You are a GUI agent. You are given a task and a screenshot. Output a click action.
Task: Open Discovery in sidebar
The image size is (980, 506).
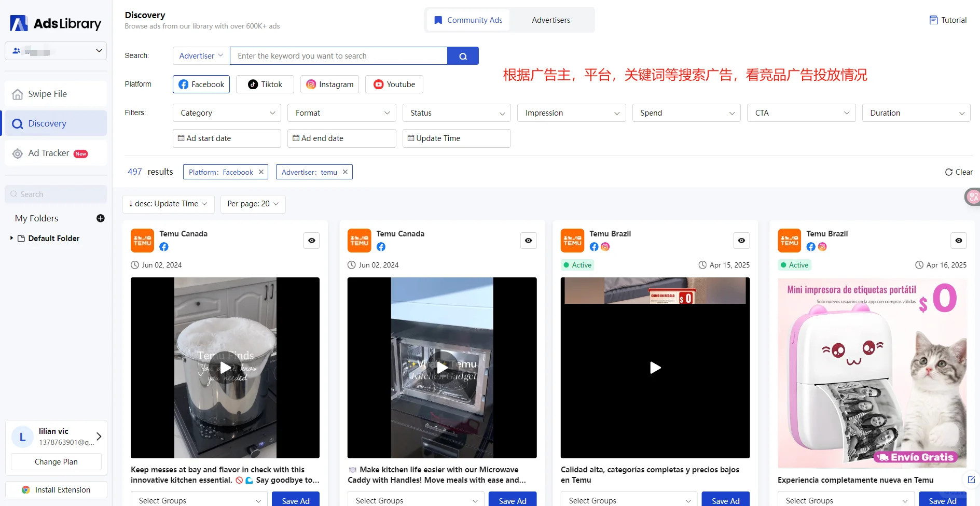point(56,123)
